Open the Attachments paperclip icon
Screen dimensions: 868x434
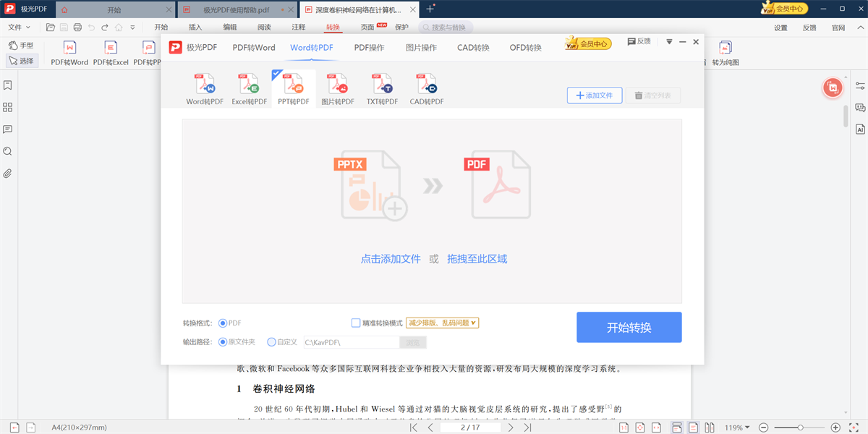pos(9,172)
